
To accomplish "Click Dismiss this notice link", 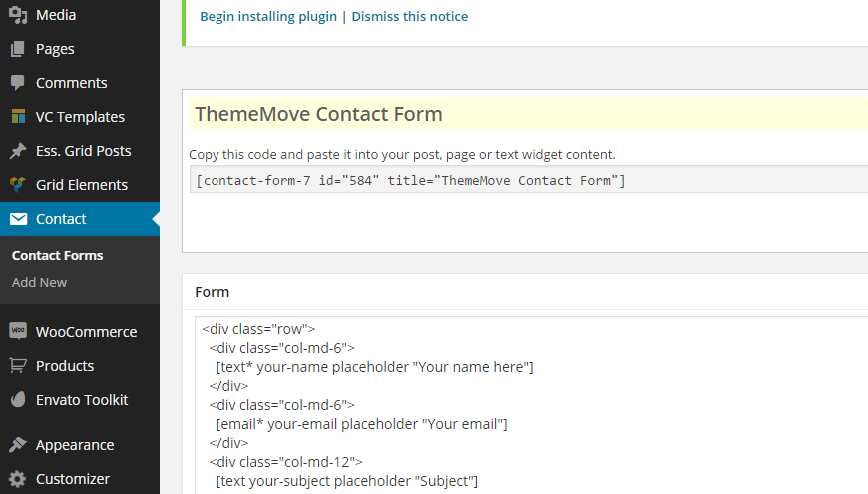I will click(409, 17).
